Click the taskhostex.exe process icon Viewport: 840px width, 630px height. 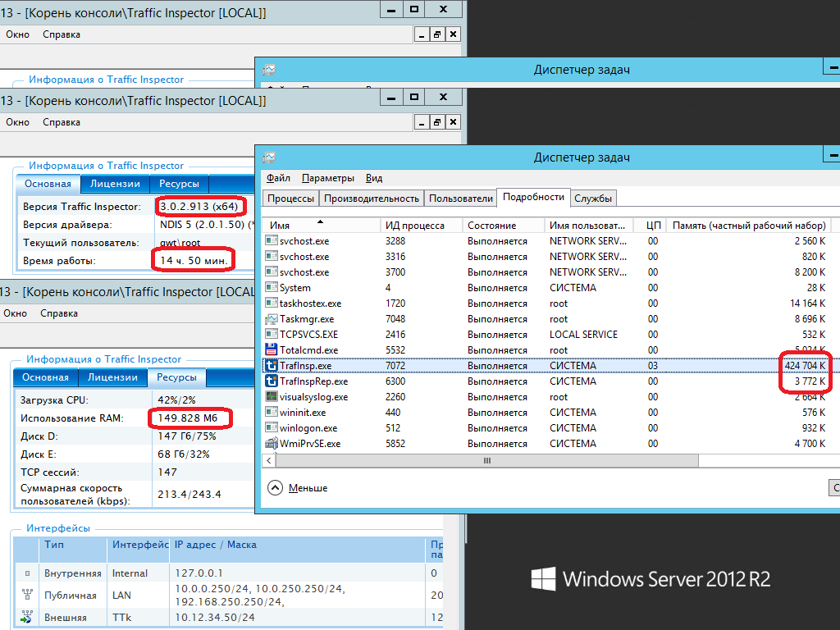(271, 304)
